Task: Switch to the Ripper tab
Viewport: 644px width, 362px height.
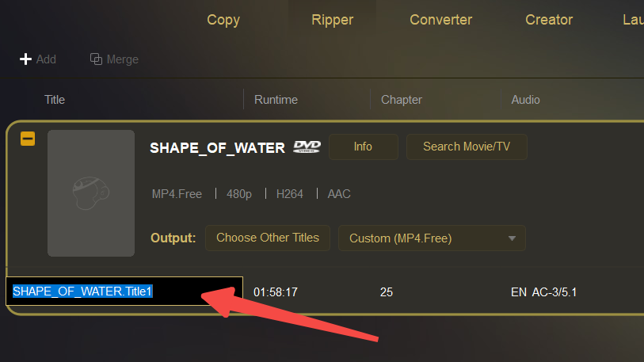Action: coord(333,20)
